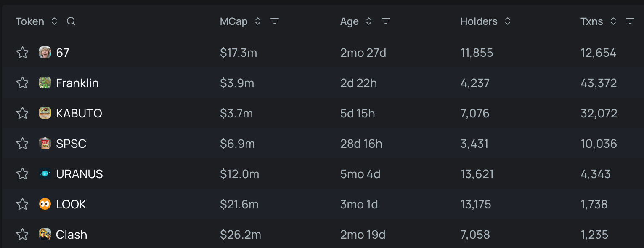Open the Age filter icon

tap(386, 21)
